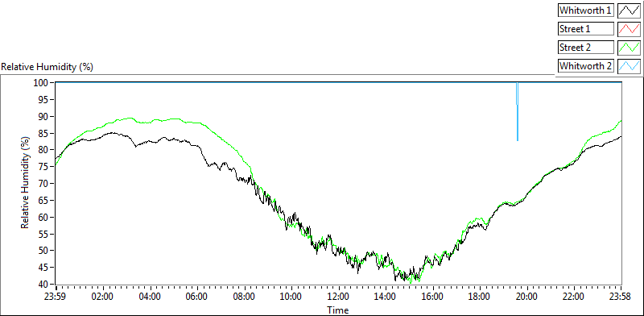Select the Street 1 legend label
Image resolution: width=644 pixels, height=316 pixels.
585,29
